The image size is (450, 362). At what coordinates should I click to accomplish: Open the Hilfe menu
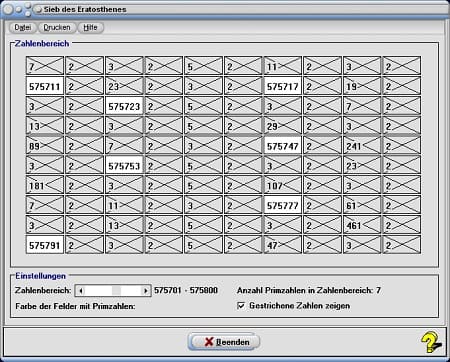pos(90,27)
